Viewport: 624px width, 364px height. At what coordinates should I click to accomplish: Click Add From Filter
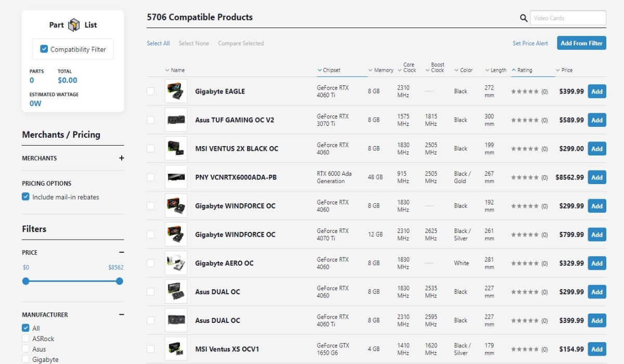[x=581, y=43]
